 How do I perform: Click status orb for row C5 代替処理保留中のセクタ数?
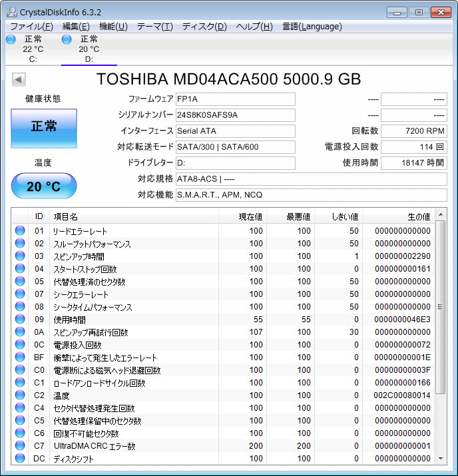click(20, 420)
